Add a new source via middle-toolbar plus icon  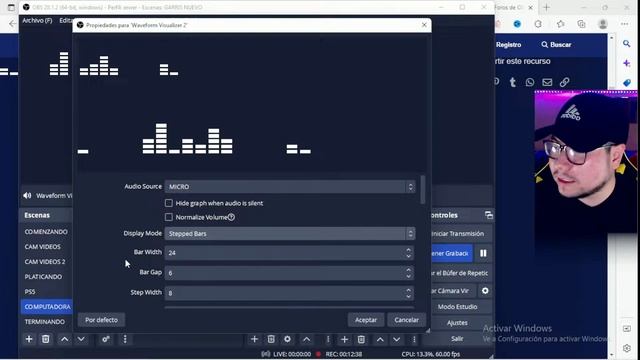coord(254,339)
